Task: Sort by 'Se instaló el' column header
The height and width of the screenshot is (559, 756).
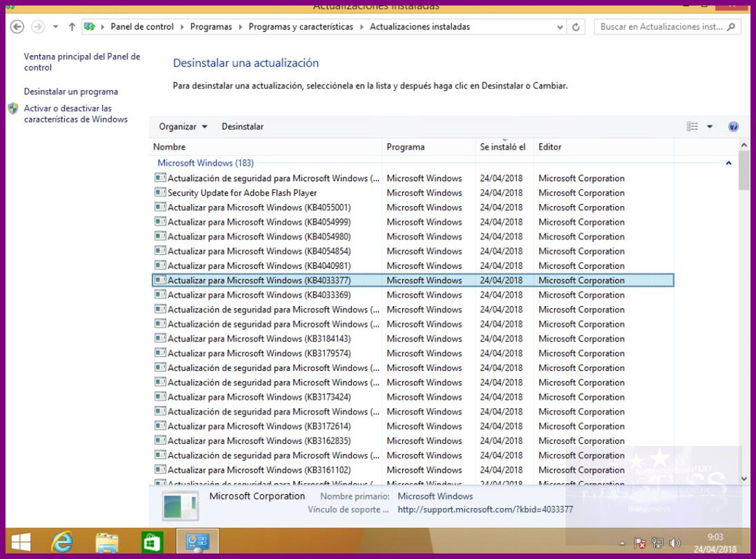Action: [504, 147]
